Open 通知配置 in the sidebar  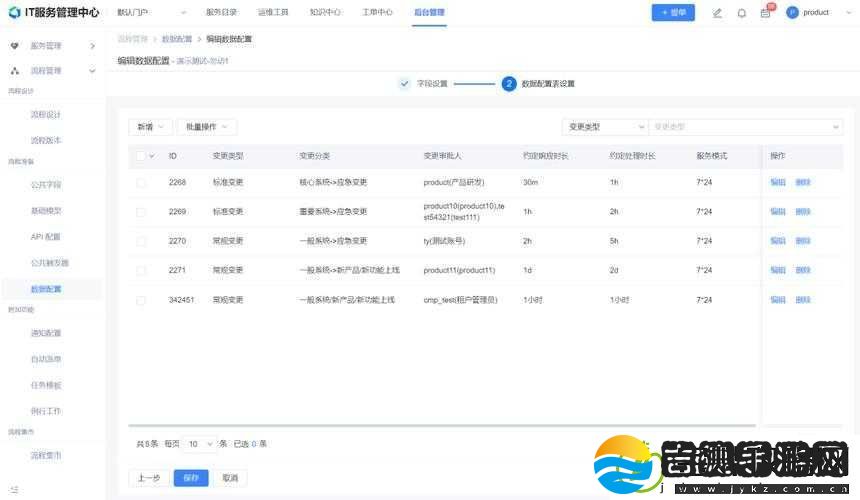[46, 333]
